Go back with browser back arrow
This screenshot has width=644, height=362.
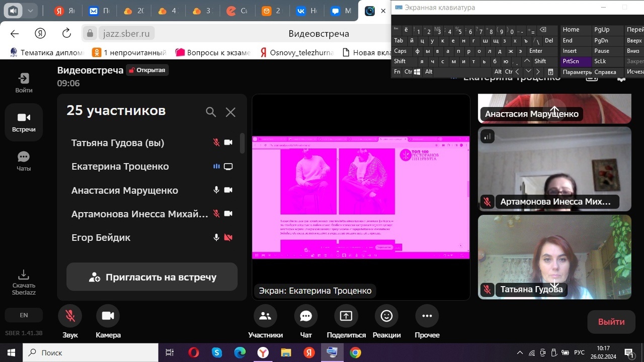pyautogui.click(x=15, y=34)
